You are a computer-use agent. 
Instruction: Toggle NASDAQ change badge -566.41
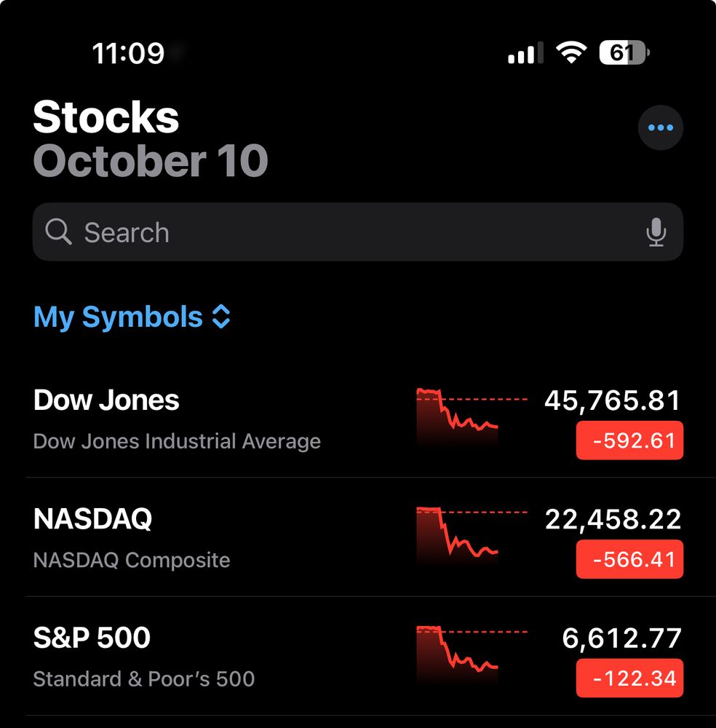(629, 560)
